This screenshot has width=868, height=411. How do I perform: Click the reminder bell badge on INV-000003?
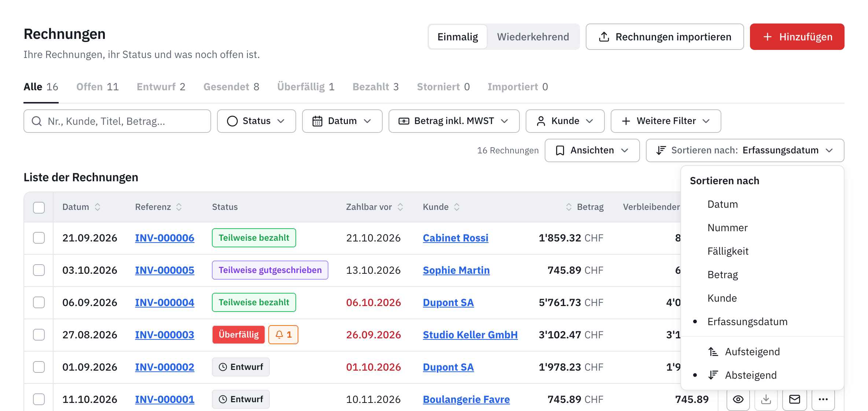283,335
